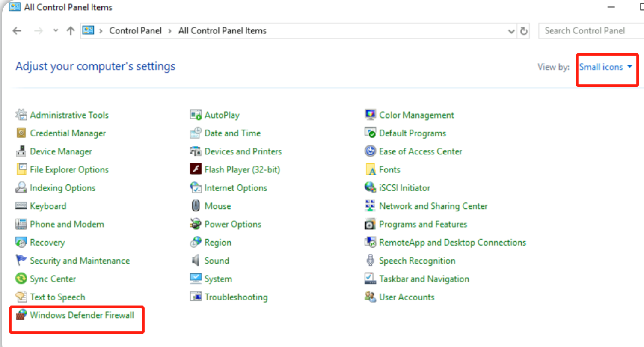This screenshot has height=347, width=644.
Task: Open the Taskbar and Navigation link
Action: pyautogui.click(x=424, y=279)
